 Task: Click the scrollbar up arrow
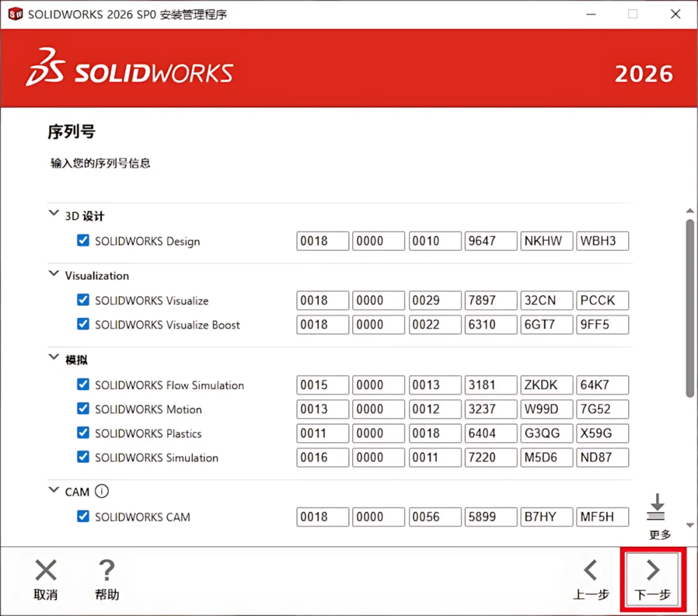[690, 211]
